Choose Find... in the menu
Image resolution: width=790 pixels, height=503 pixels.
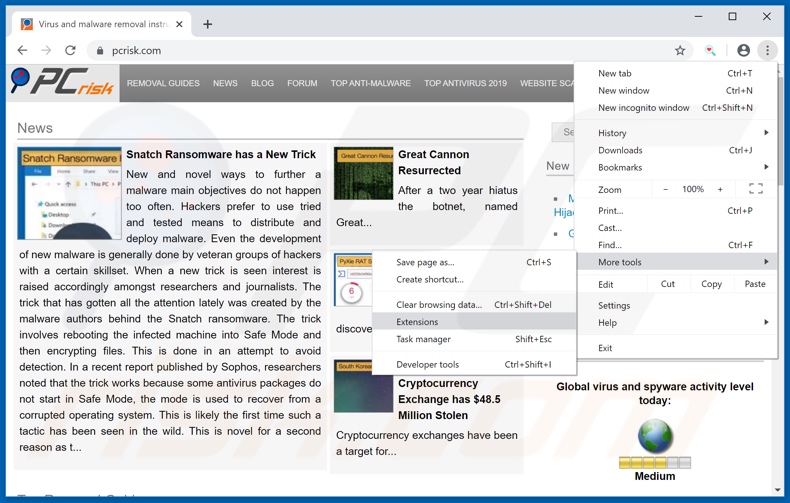tap(676, 245)
